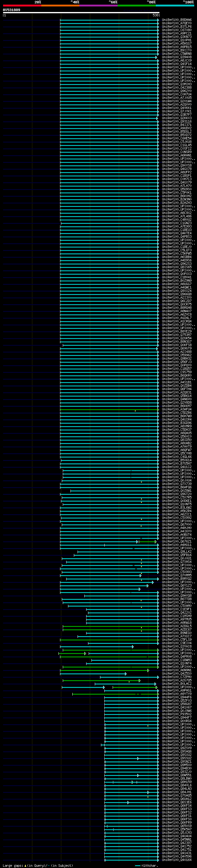Click hit label UniRef100_Q4KTE4
Screen dimensions: 197x868
176,233
